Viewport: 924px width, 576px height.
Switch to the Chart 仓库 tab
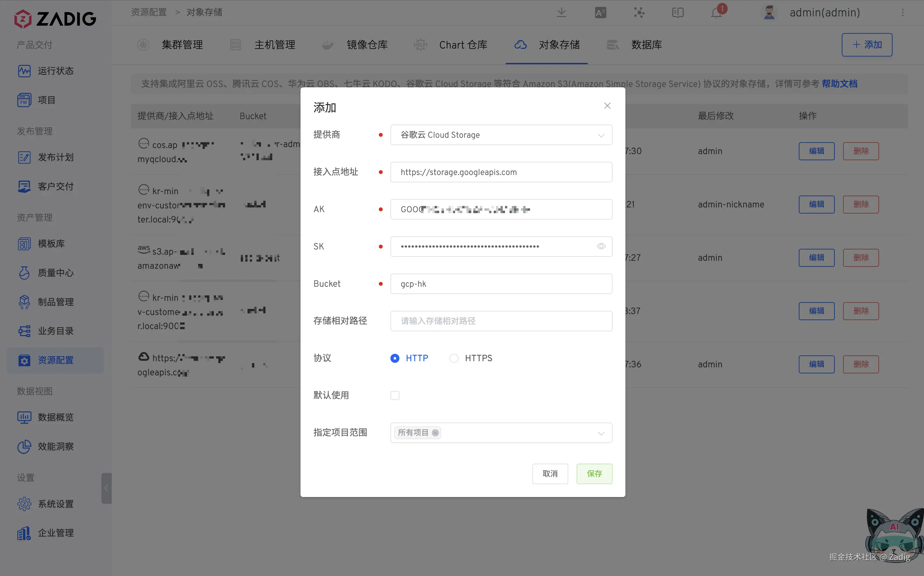click(463, 45)
